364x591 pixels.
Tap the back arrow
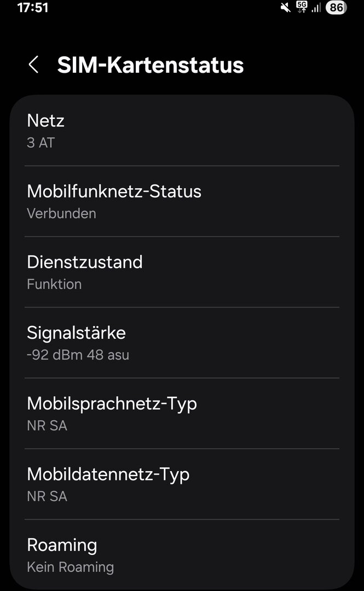pyautogui.click(x=33, y=65)
